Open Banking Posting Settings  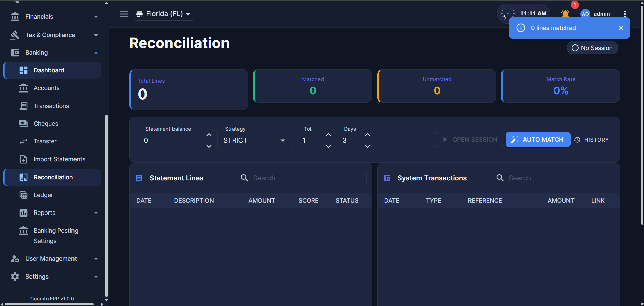[52, 236]
